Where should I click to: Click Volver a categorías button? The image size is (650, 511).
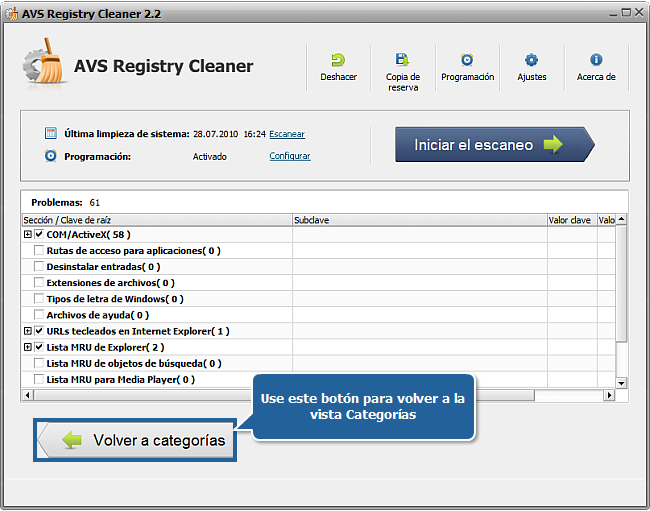(135, 440)
